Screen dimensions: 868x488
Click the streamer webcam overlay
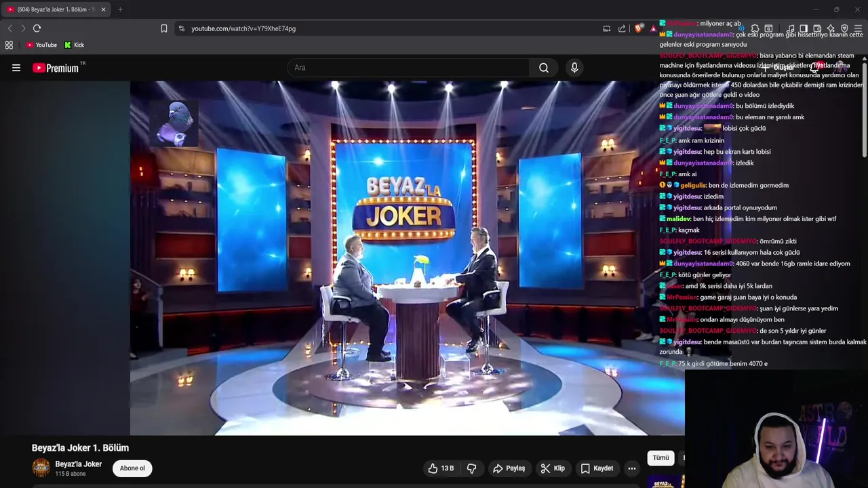tap(776, 430)
